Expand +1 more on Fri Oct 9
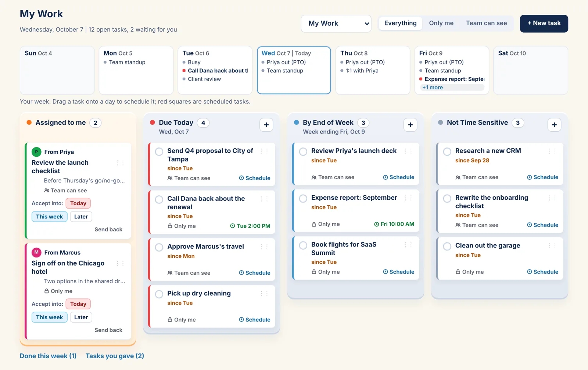Image resolution: width=588 pixels, height=370 pixels. click(452, 88)
